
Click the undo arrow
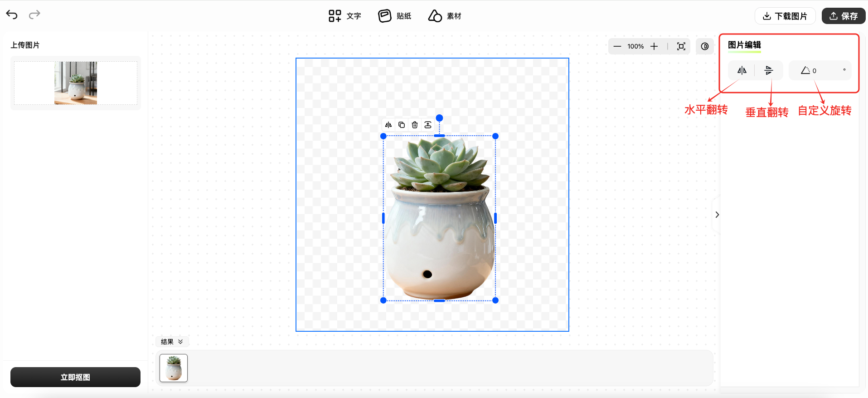(x=12, y=15)
